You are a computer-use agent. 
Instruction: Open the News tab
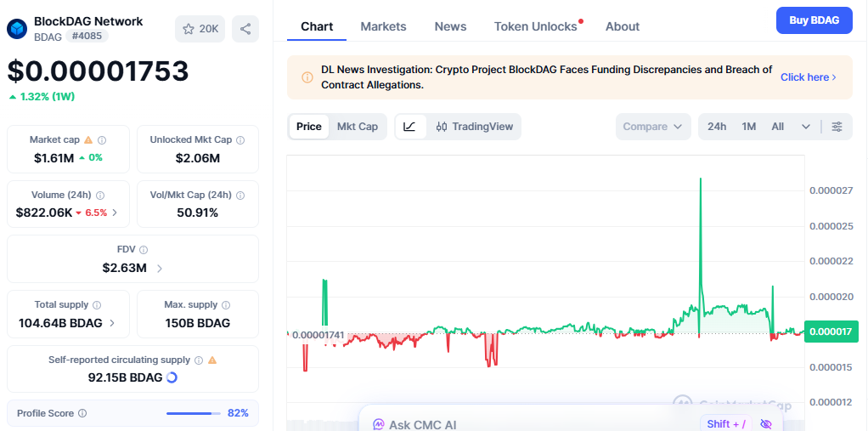tap(450, 26)
